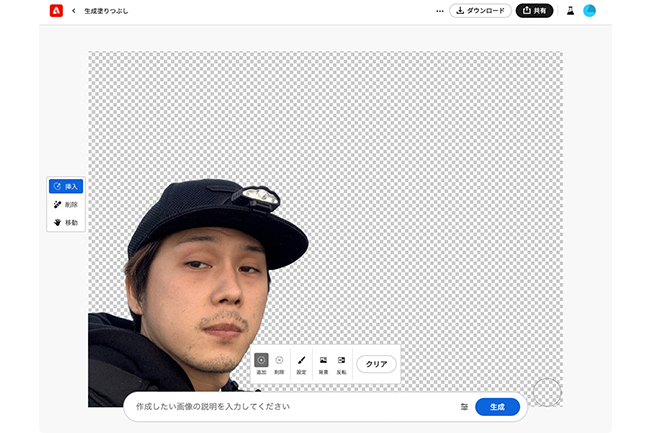
Task: Open brush 設定 settings
Action: [x=301, y=363]
